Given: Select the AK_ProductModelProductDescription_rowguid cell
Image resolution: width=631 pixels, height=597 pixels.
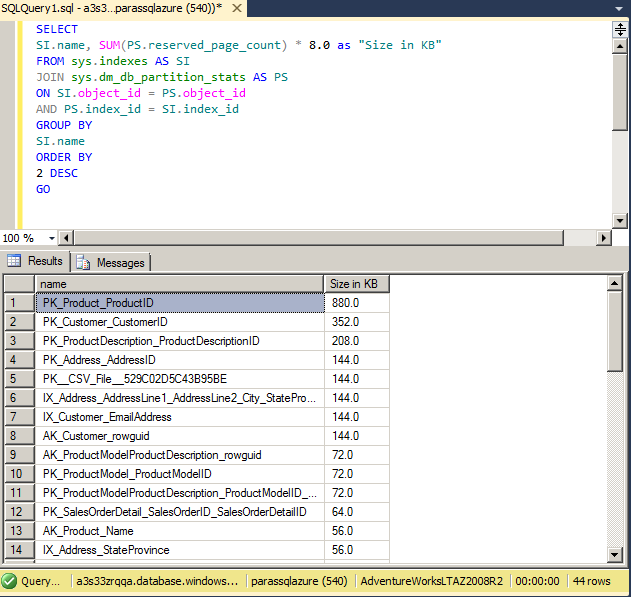Looking at the screenshot, I should tap(180, 455).
